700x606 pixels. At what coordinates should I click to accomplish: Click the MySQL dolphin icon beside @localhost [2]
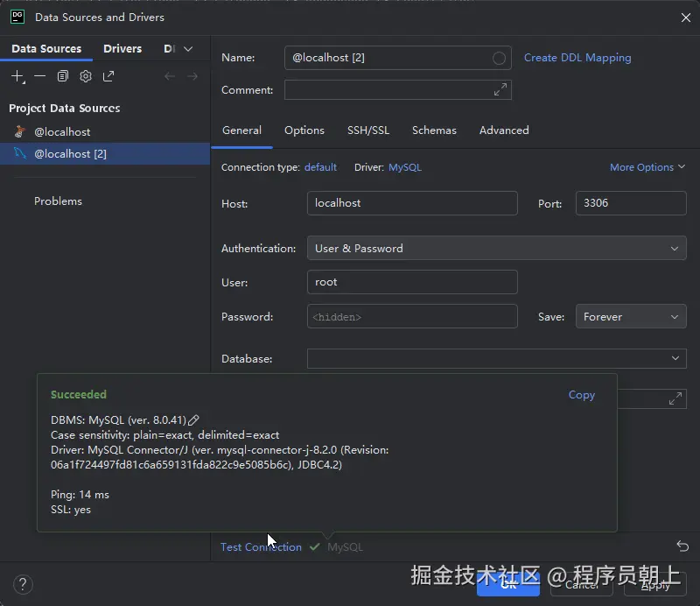pos(19,153)
